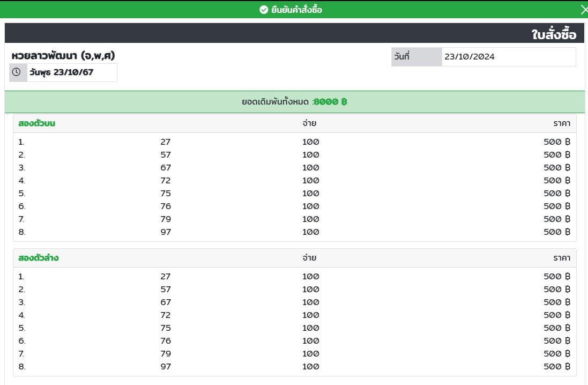Click the green checkmark confirmation icon

[x=264, y=10]
